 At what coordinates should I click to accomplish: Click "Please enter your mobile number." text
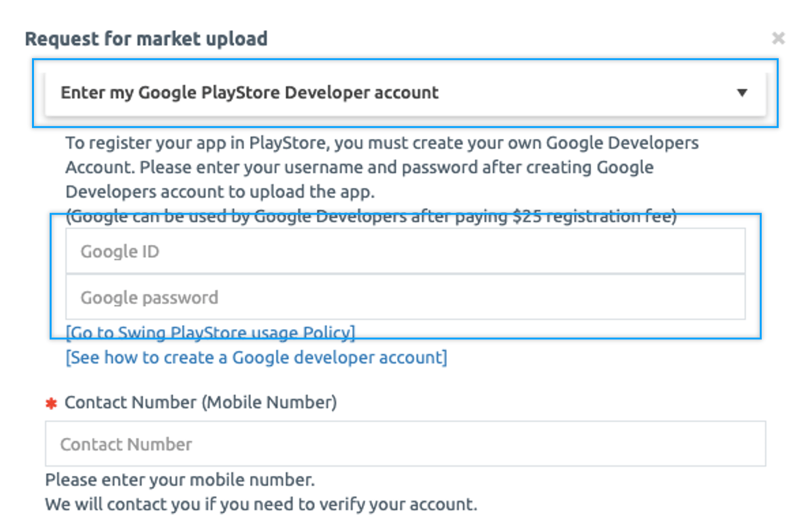click(180, 480)
